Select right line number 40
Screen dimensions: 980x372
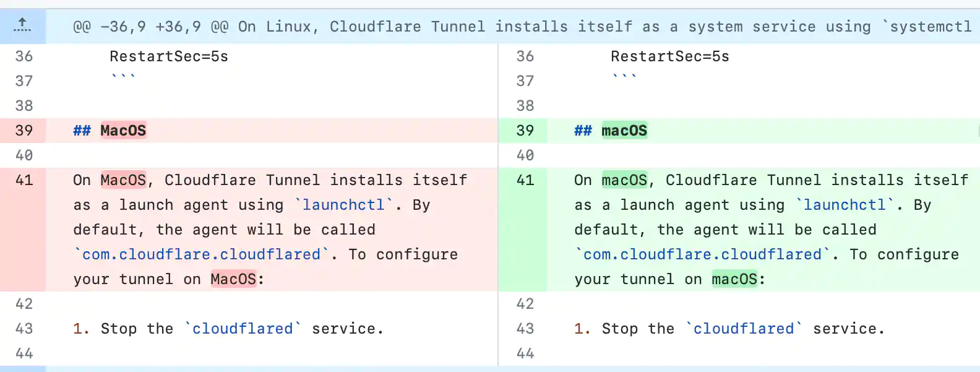click(525, 155)
